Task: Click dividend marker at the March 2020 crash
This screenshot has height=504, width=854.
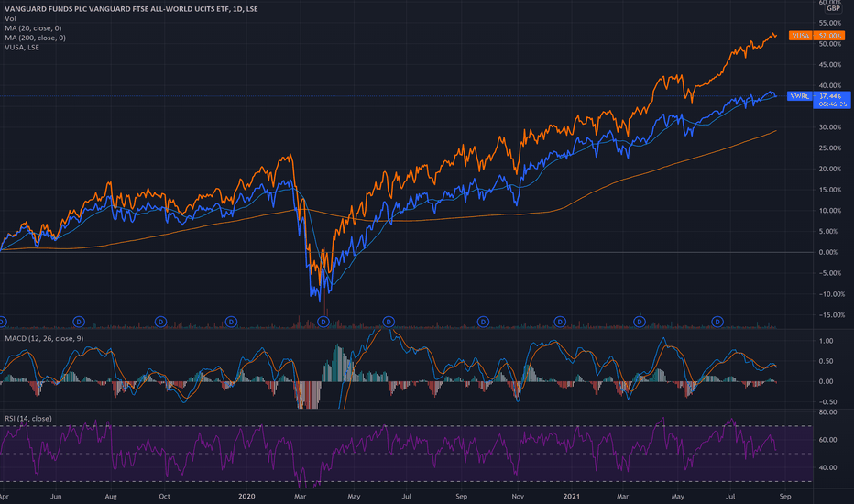Action: coord(323,322)
